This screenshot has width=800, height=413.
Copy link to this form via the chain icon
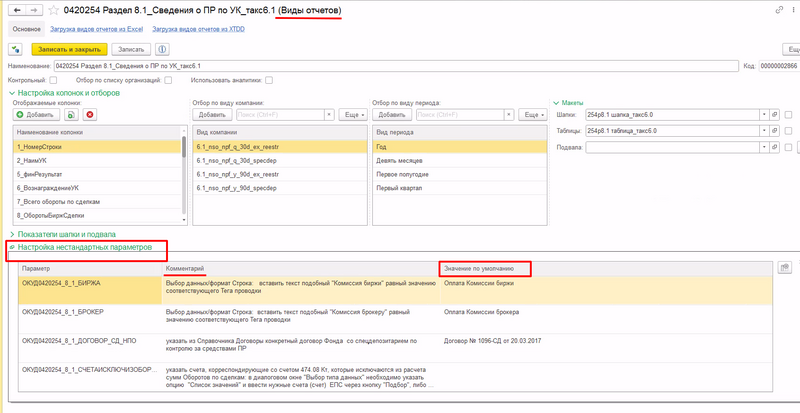(x=779, y=11)
